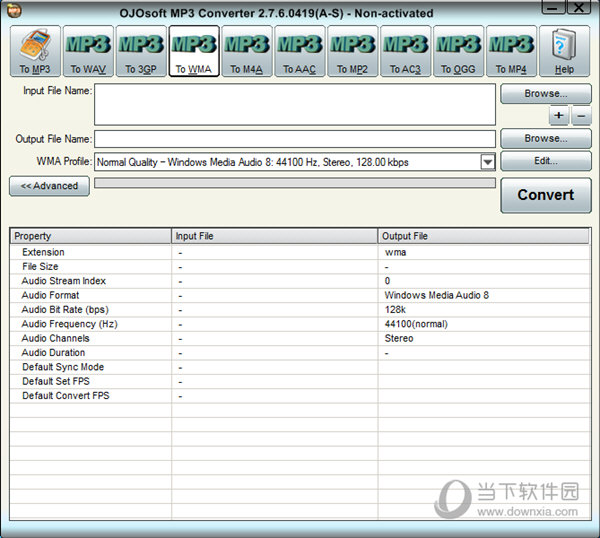Image resolution: width=600 pixels, height=538 pixels.
Task: Select To MP2 output format
Action: (x=352, y=51)
